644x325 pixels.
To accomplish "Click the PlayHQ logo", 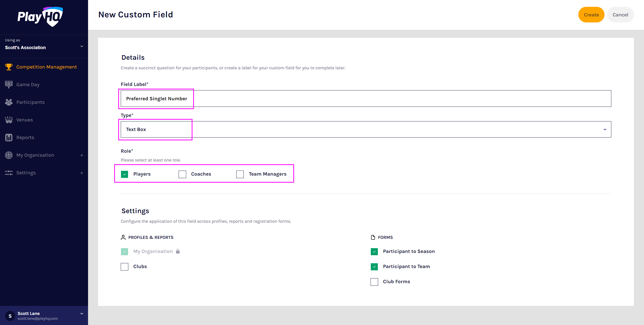I will pos(40,17).
